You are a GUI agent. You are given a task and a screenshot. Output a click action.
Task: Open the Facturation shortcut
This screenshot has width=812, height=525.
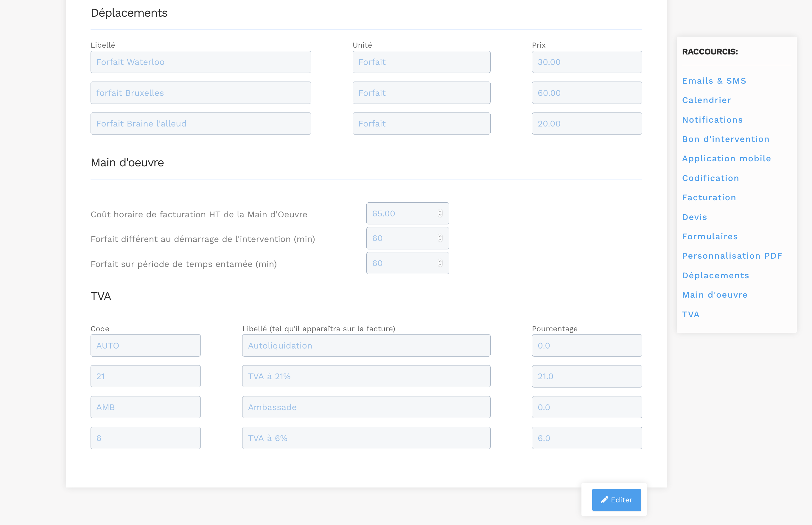coord(709,197)
